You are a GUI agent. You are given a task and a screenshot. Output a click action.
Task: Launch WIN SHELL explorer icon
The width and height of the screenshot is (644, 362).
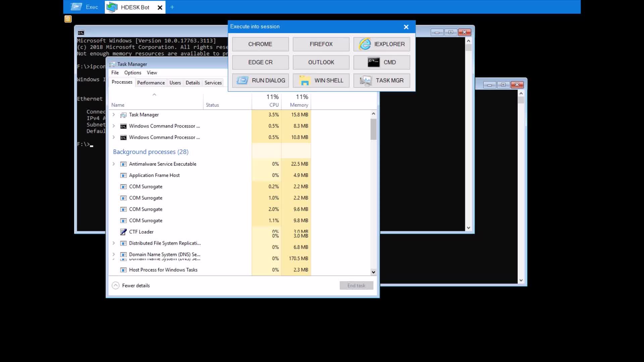click(305, 80)
